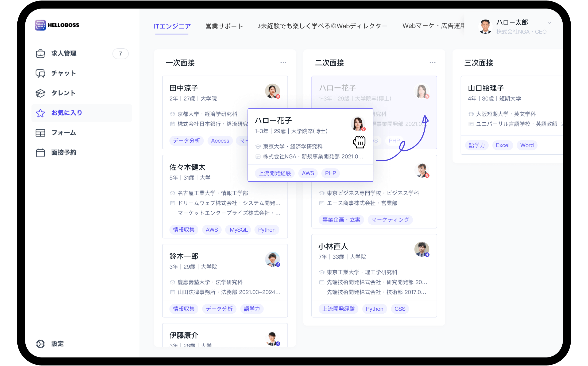
Task: Open the 設定 gear icon
Action: [x=40, y=344]
